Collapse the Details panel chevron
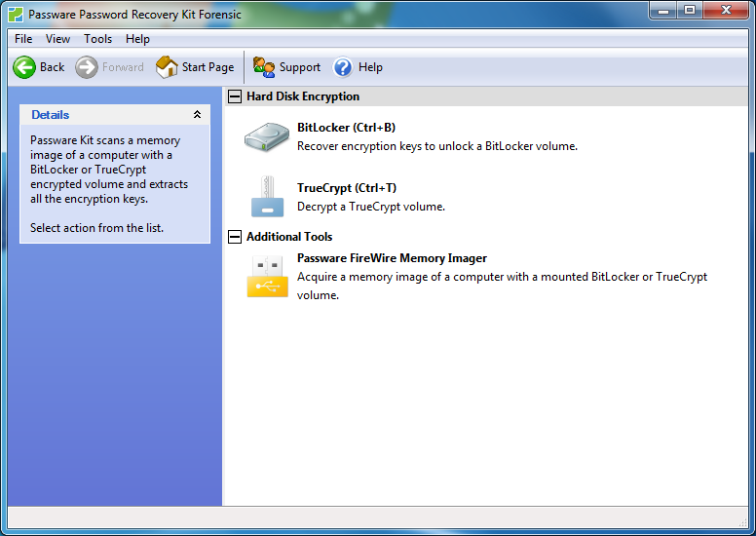The width and height of the screenshot is (756, 536). tap(197, 115)
